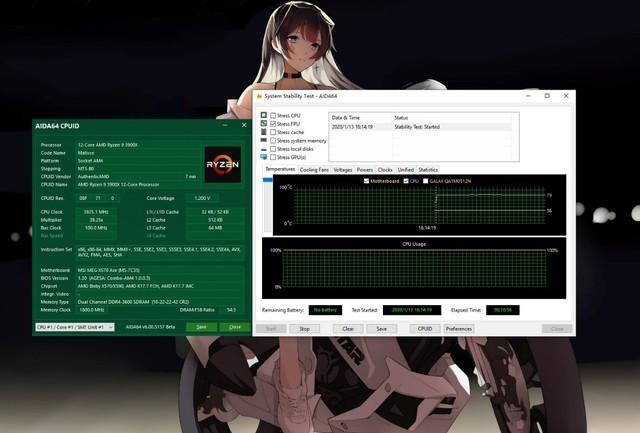This screenshot has width=640, height=433.
Task: Open the Preferences dialog
Action: 459,329
